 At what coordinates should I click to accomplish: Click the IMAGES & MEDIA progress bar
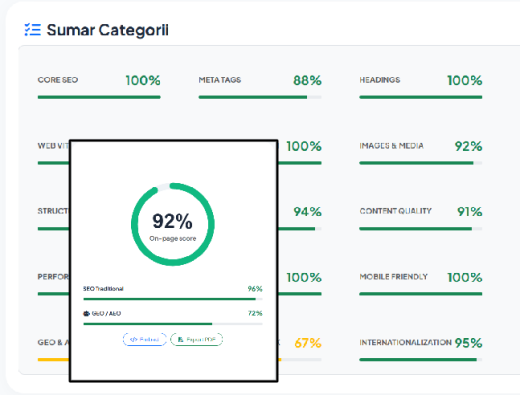pyautogui.click(x=421, y=163)
